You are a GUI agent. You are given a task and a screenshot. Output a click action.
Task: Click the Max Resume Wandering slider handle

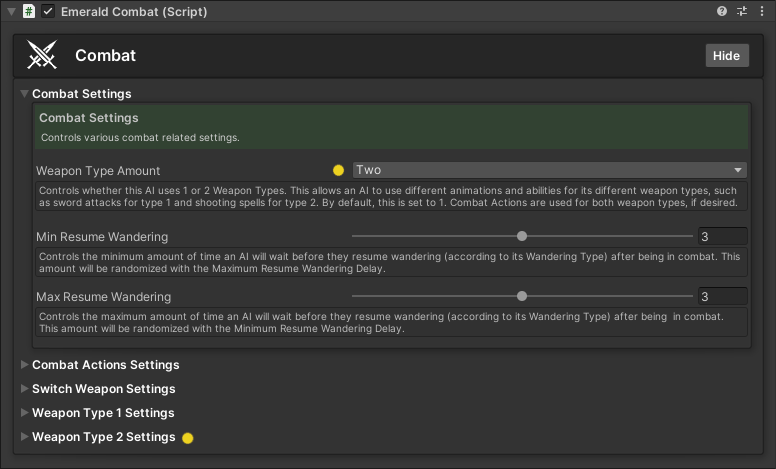[522, 297]
